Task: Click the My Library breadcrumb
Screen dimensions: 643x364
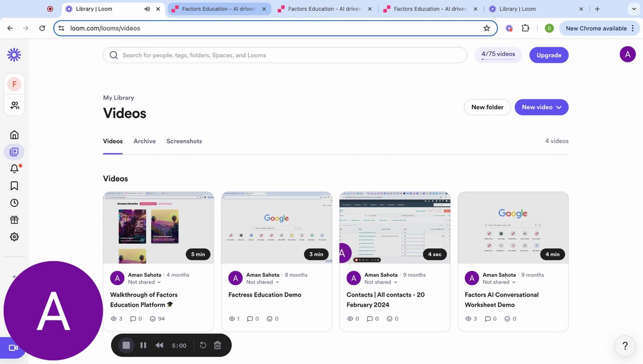Action: pos(119,98)
